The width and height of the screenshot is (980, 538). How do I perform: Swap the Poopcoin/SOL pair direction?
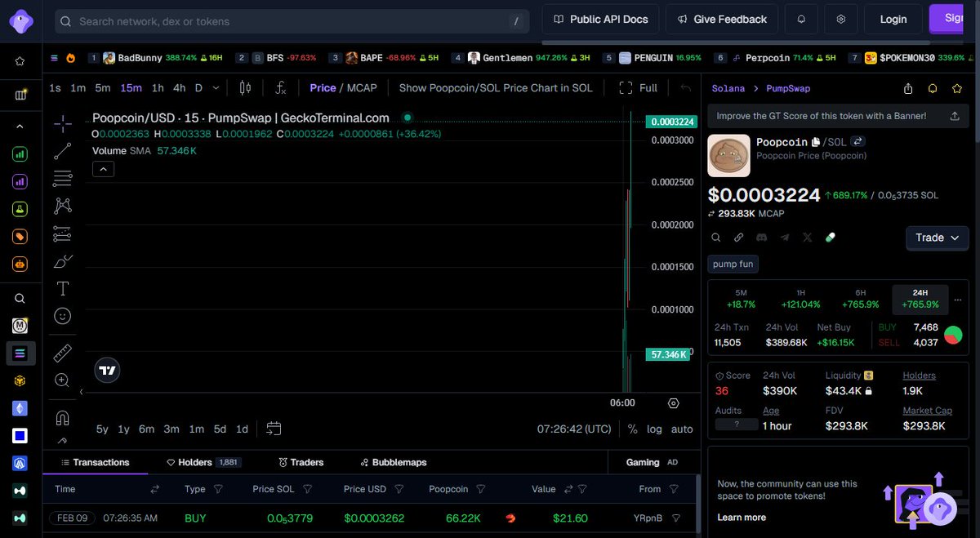tap(857, 142)
